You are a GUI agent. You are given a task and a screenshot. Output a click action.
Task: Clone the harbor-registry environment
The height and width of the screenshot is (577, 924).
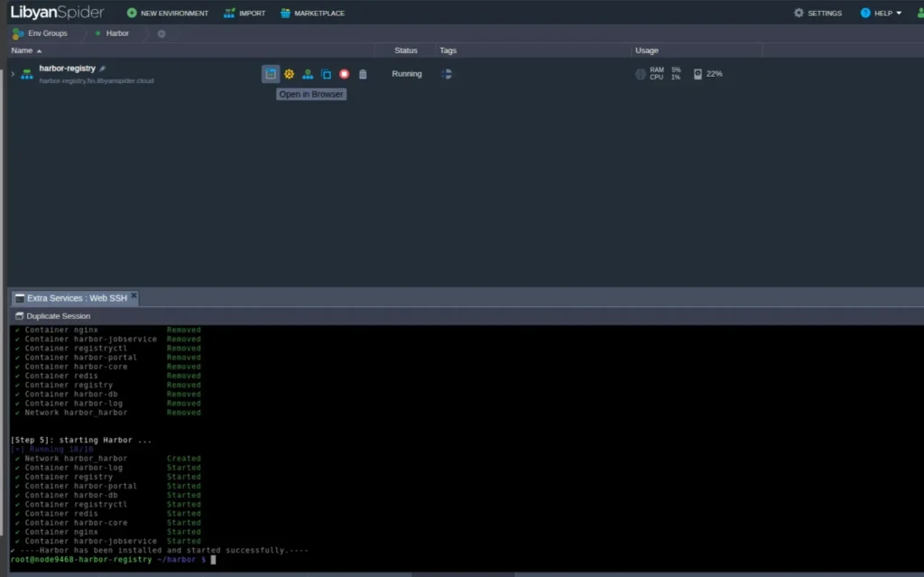click(x=326, y=74)
